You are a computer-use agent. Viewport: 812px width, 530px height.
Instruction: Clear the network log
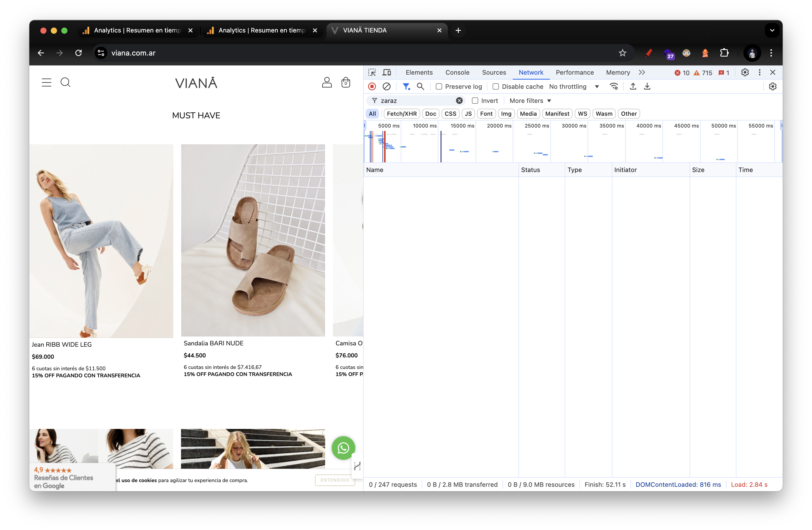tap(387, 87)
